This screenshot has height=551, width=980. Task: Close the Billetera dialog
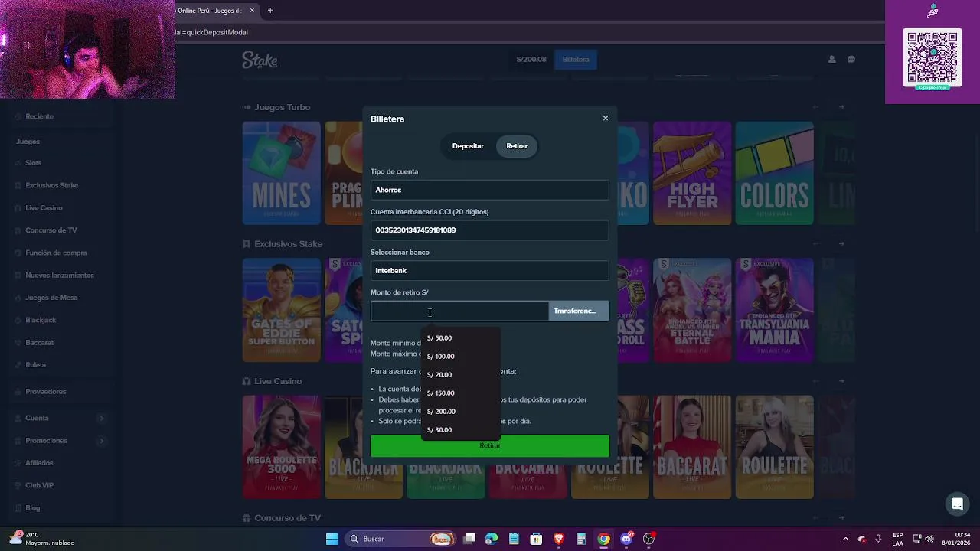(x=605, y=119)
